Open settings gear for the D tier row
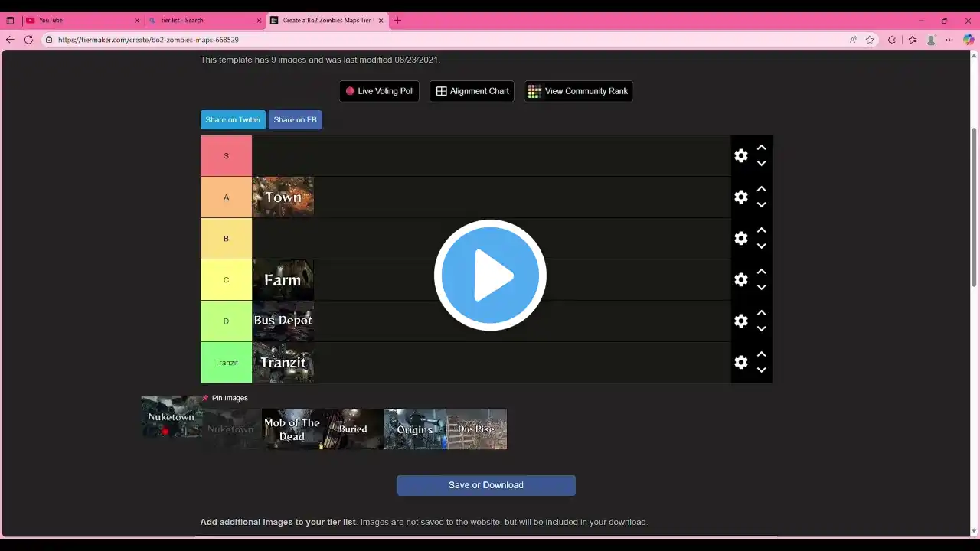This screenshot has width=980, height=551. coord(741,321)
